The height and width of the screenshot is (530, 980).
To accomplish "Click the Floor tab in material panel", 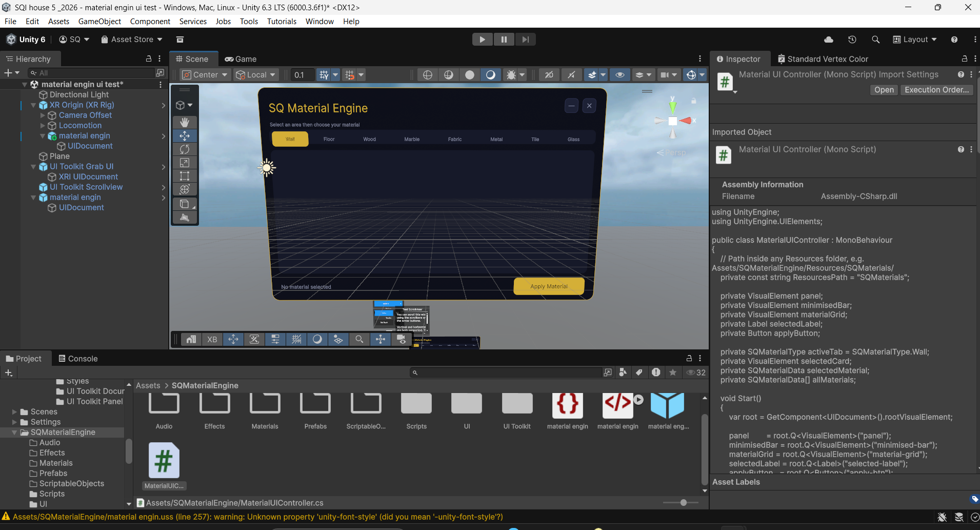I will pos(329,139).
